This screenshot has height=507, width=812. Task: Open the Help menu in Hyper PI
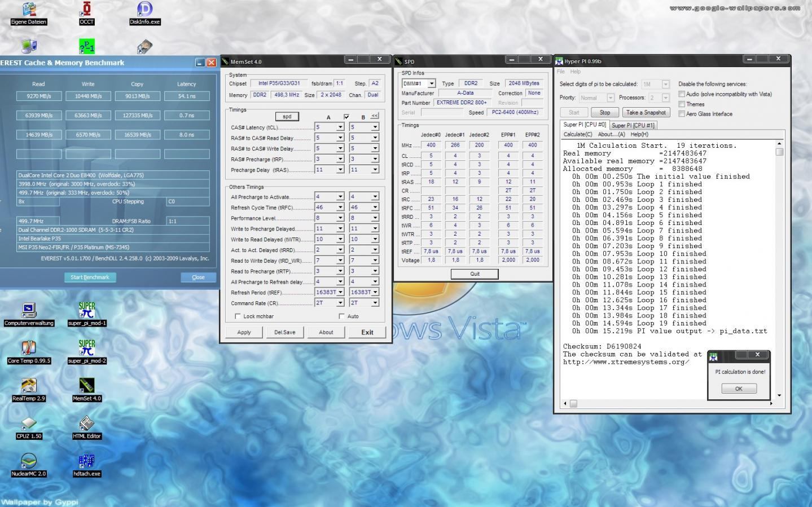(x=576, y=72)
